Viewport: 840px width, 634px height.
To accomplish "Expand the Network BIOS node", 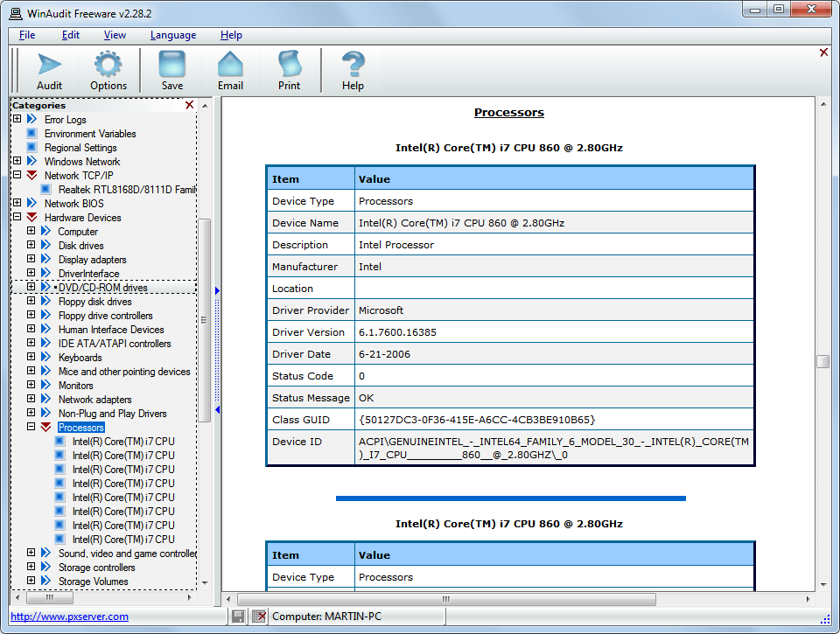I will point(17,203).
